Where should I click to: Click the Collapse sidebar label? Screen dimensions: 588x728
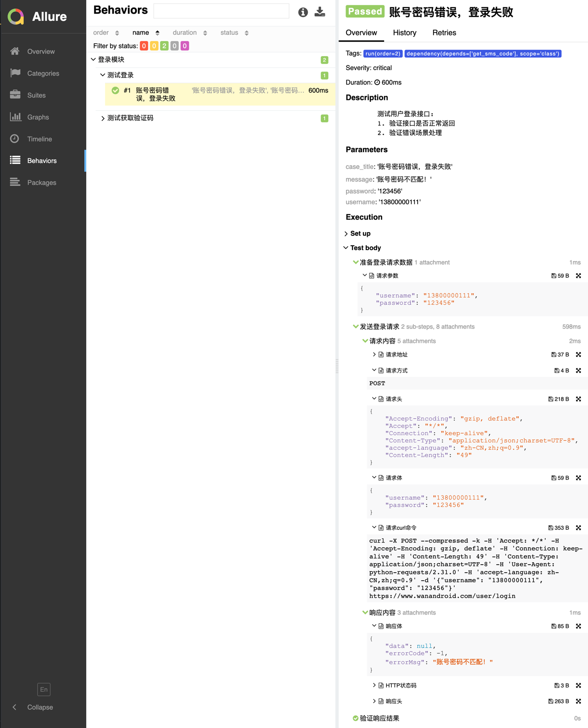(x=40, y=707)
